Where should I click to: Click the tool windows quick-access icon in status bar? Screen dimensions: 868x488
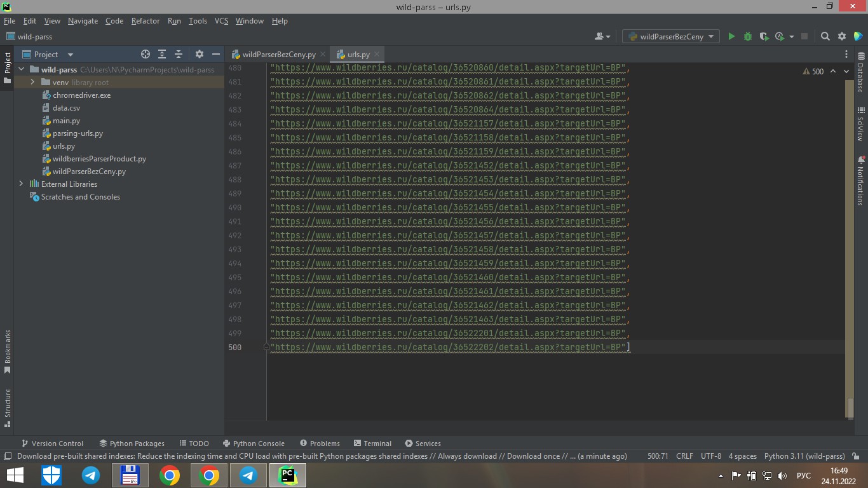click(7, 456)
